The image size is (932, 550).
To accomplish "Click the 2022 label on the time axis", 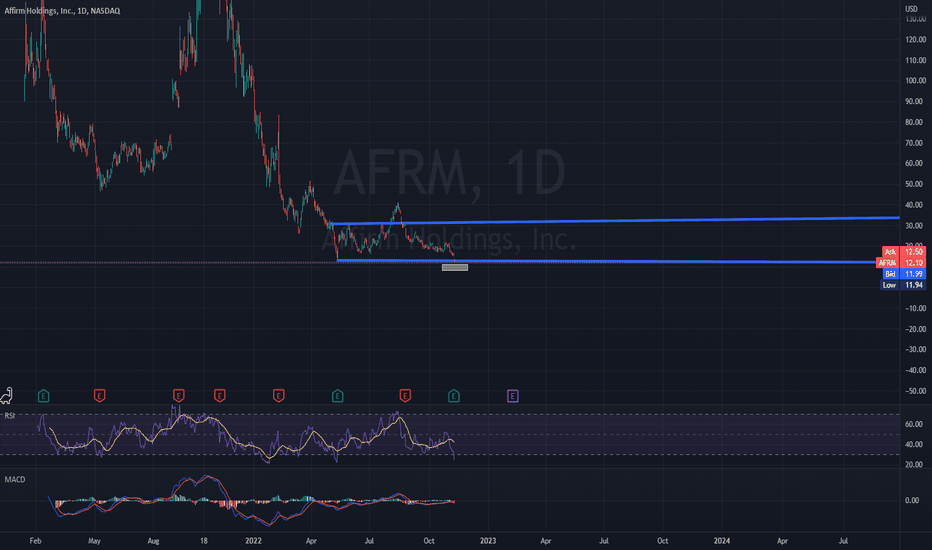I will 253,541.
